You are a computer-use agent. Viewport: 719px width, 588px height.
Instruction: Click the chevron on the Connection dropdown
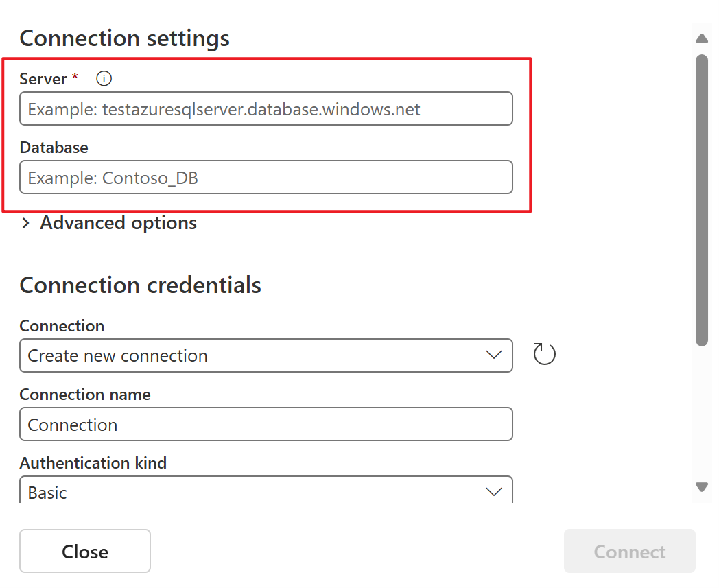point(493,355)
